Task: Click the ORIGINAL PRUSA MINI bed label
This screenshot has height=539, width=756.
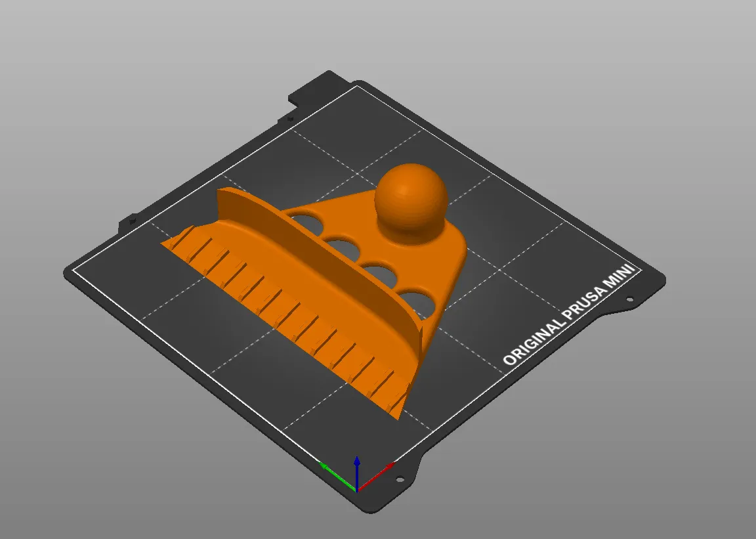Action: [568, 315]
